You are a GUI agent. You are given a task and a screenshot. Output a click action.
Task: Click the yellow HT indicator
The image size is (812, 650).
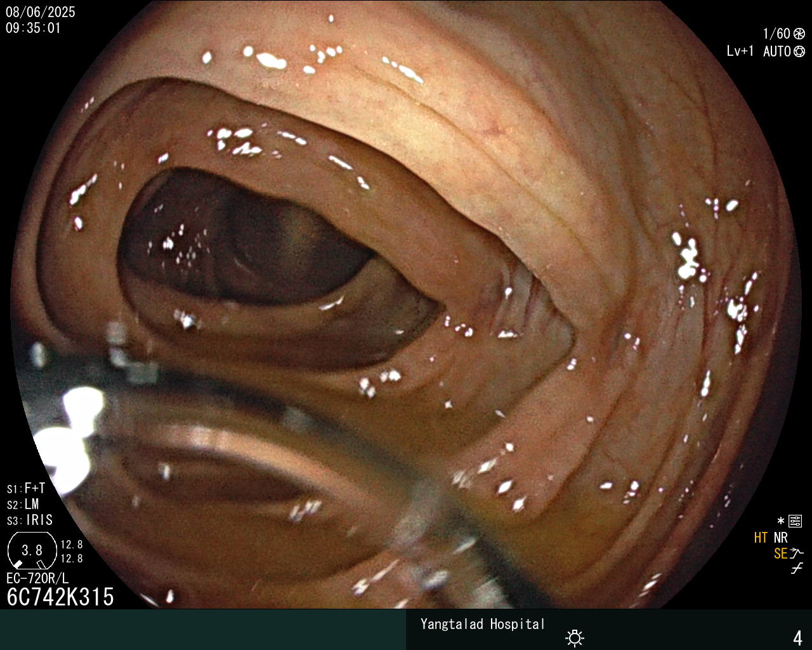coord(761,538)
